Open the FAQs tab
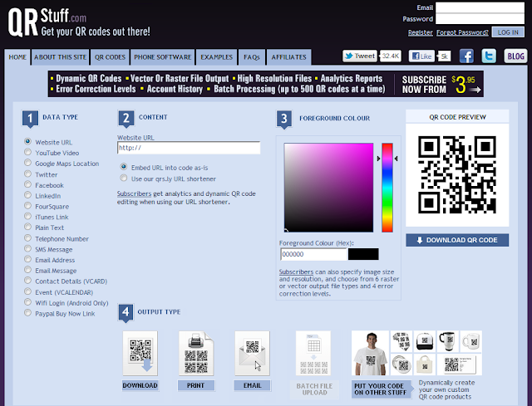This screenshot has height=406, width=532. tap(251, 57)
